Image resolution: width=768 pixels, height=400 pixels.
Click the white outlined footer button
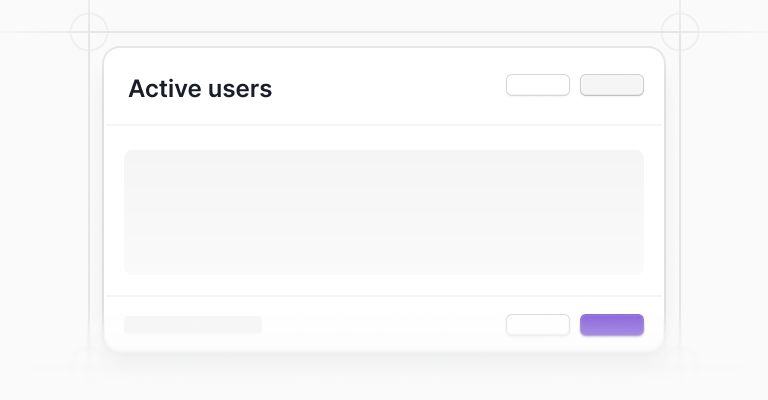tap(538, 325)
